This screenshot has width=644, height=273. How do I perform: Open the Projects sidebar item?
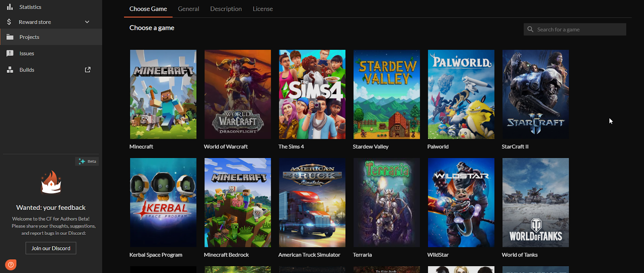pos(51,37)
